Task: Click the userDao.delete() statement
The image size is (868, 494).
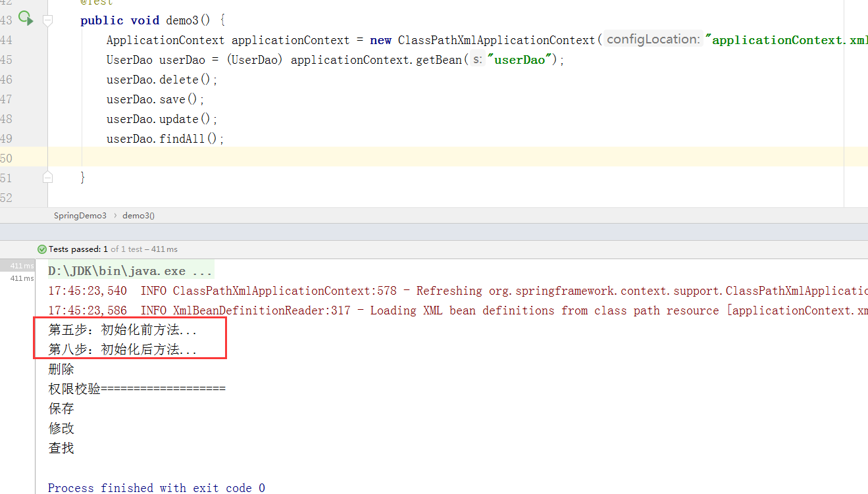Action: pos(162,80)
